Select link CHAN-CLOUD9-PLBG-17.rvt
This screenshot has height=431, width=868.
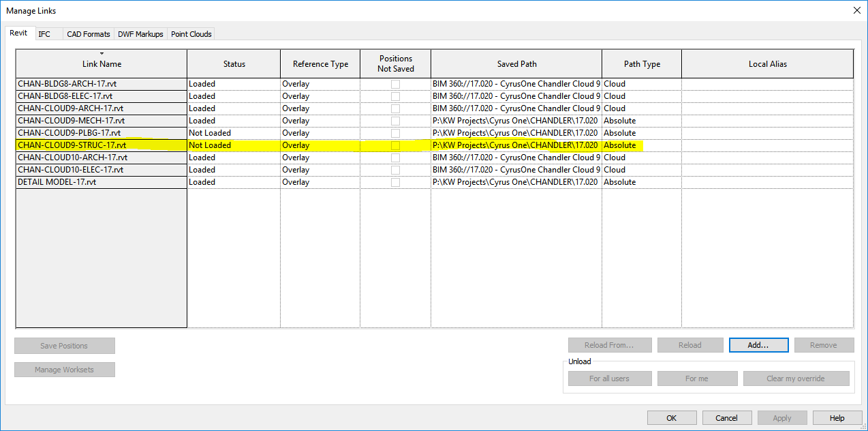pos(102,133)
